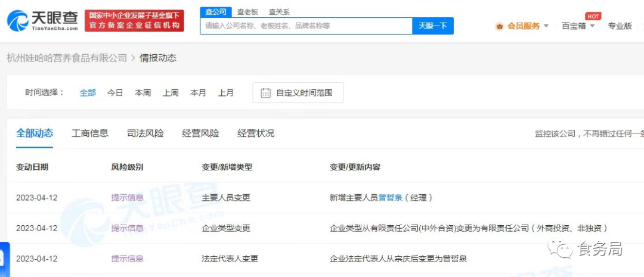This screenshot has height=277, width=644.
Task: Switch to the 经营风险 tab
Action: [200, 133]
